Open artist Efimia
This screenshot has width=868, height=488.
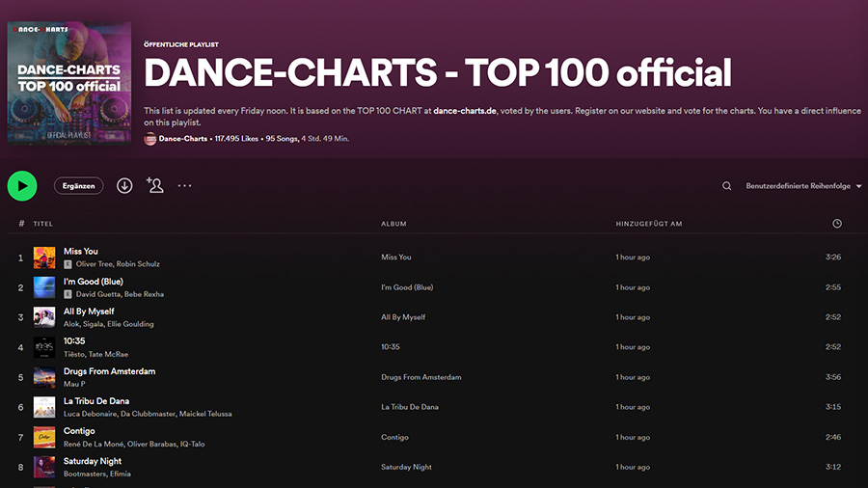tap(121, 474)
